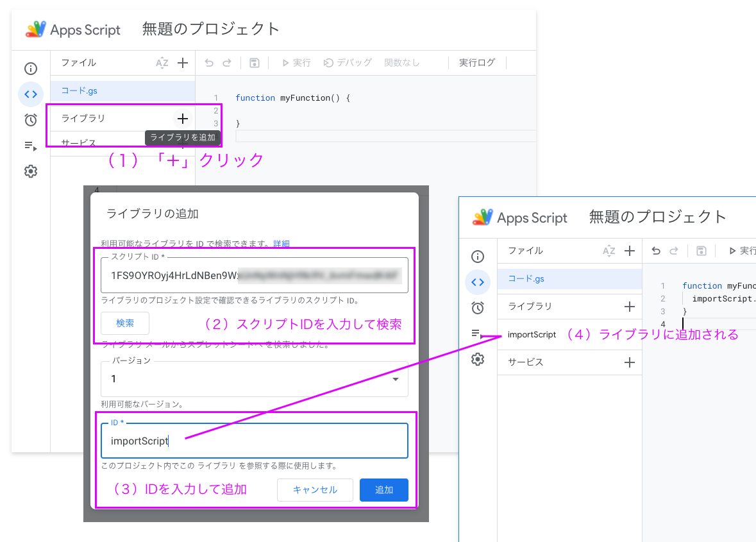
Task: Click the 追加 add button
Action: pyautogui.click(x=383, y=489)
